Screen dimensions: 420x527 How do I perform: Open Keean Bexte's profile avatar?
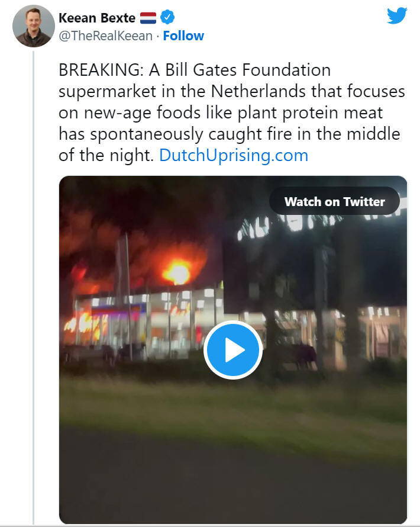[33, 26]
